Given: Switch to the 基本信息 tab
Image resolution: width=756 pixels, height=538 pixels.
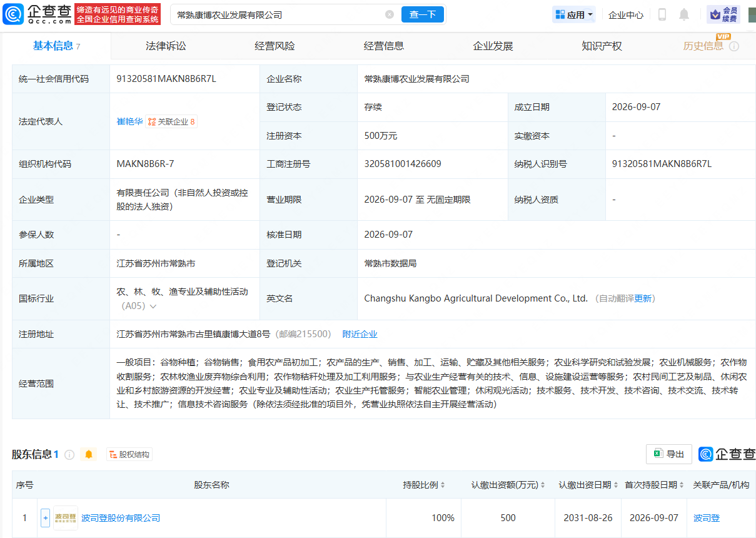Looking at the screenshot, I should [x=56, y=46].
